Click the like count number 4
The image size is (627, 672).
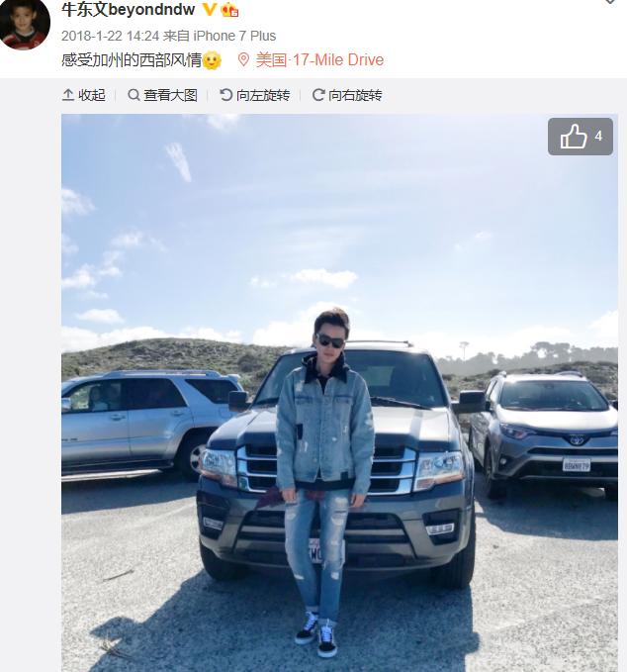(598, 137)
